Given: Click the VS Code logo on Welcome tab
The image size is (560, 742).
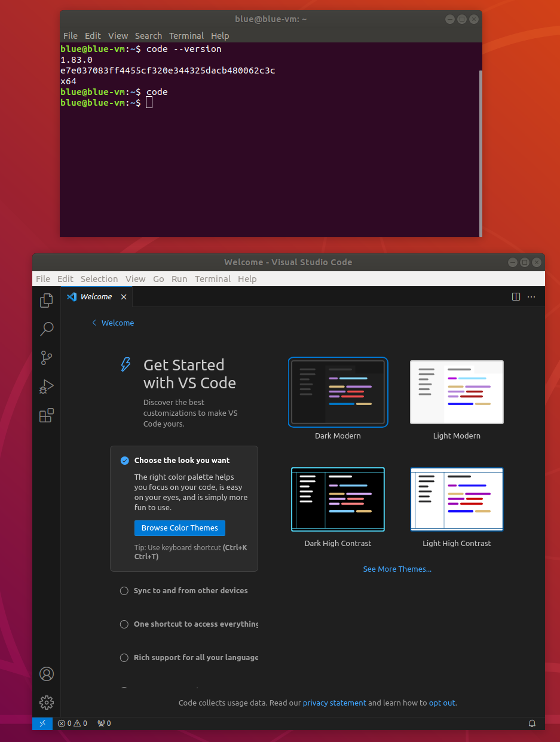Looking at the screenshot, I should point(72,297).
